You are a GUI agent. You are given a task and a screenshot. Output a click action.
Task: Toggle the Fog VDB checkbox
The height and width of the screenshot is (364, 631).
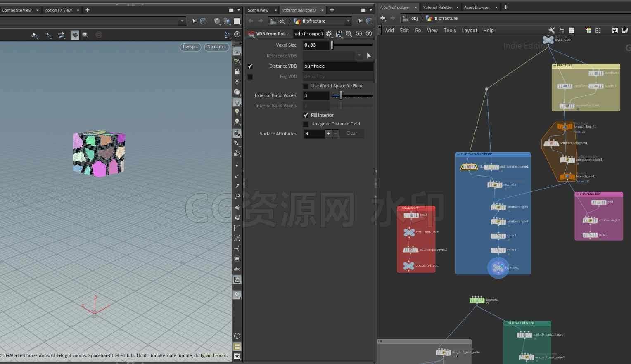(x=250, y=77)
